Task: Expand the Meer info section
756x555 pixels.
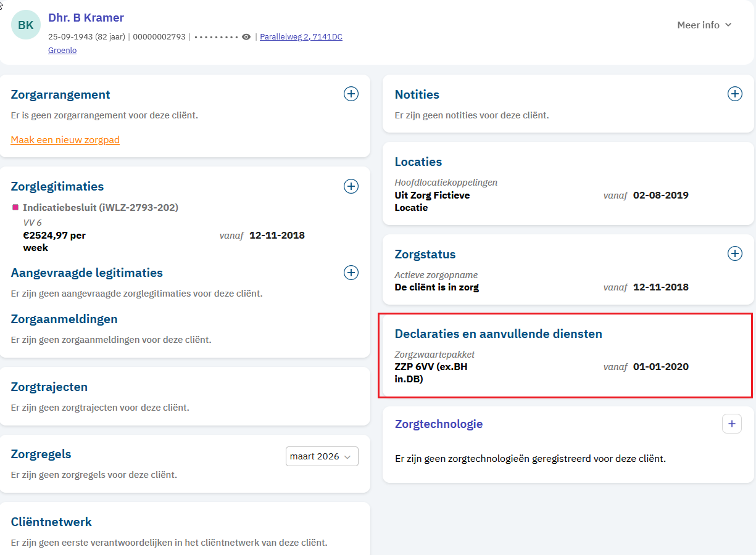Action: click(x=704, y=25)
